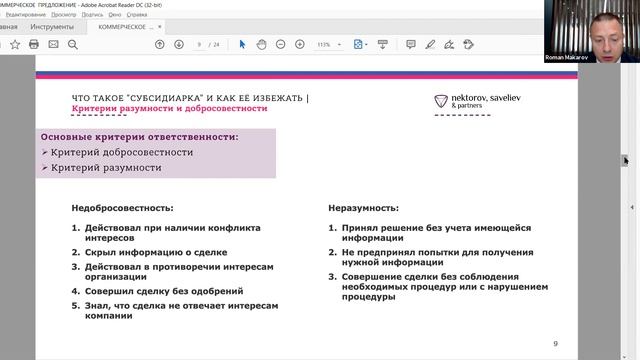
Task: Click Roman Makarov video thumbnail
Action: coord(592,31)
